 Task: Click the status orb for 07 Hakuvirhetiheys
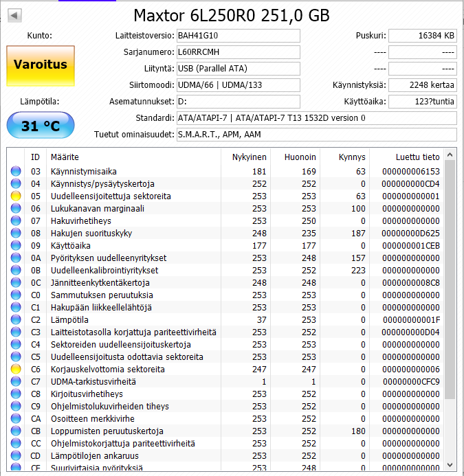pos(16,220)
